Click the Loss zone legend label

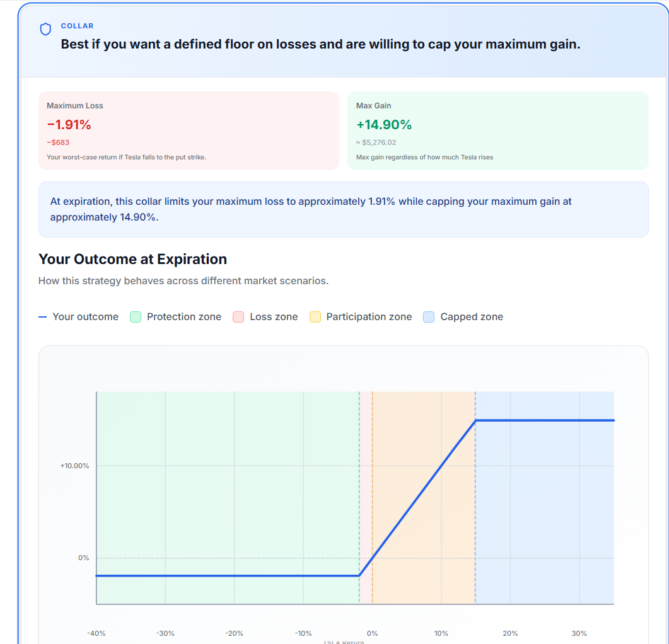[274, 317]
